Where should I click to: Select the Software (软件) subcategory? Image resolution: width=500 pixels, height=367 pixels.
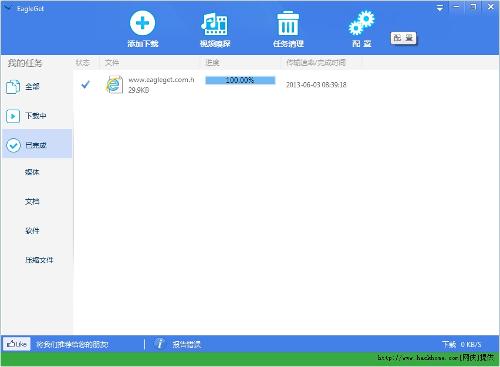pyautogui.click(x=32, y=231)
